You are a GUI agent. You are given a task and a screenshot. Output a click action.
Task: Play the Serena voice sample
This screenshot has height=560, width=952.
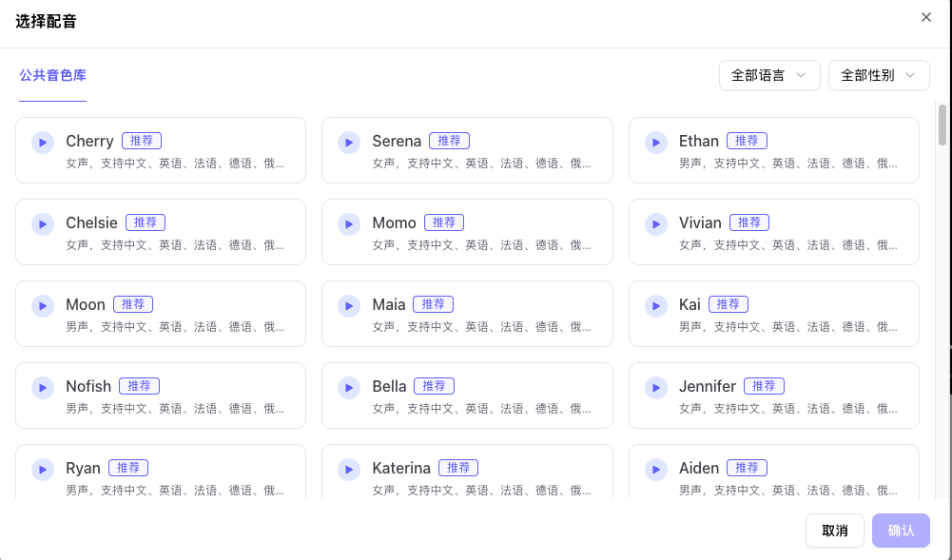pyautogui.click(x=349, y=142)
